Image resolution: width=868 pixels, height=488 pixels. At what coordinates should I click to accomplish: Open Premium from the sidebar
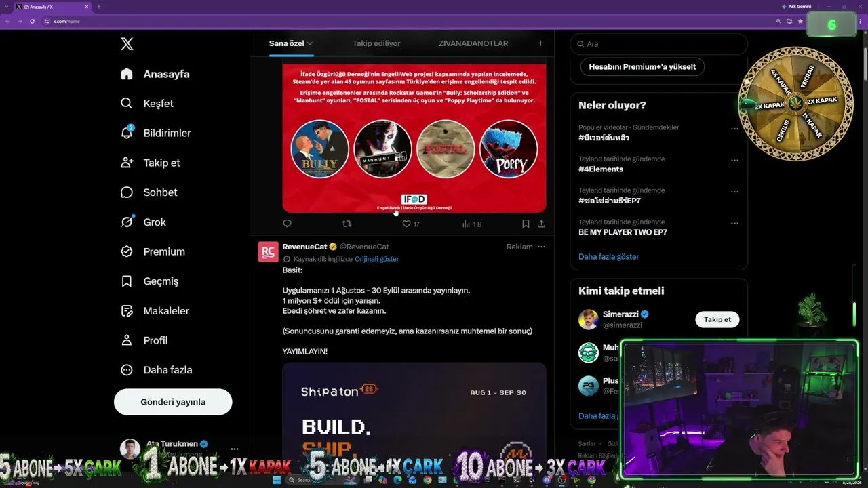tap(153, 251)
